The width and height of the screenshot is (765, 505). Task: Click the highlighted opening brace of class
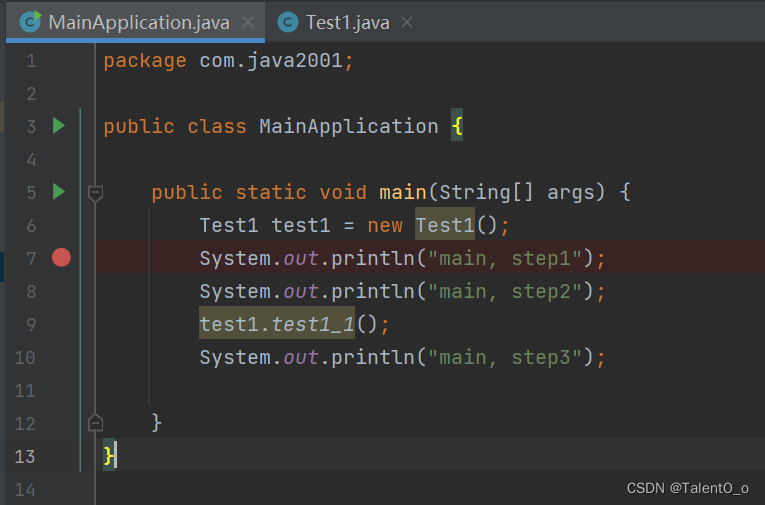click(457, 126)
